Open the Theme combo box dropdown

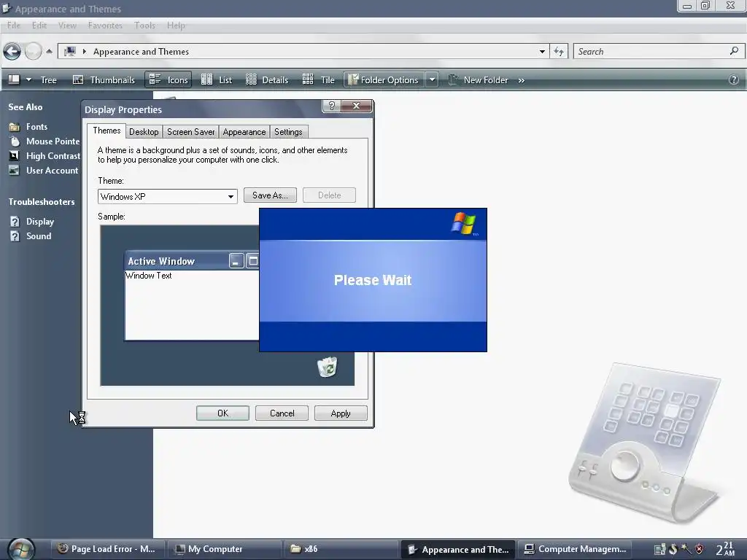231,197
